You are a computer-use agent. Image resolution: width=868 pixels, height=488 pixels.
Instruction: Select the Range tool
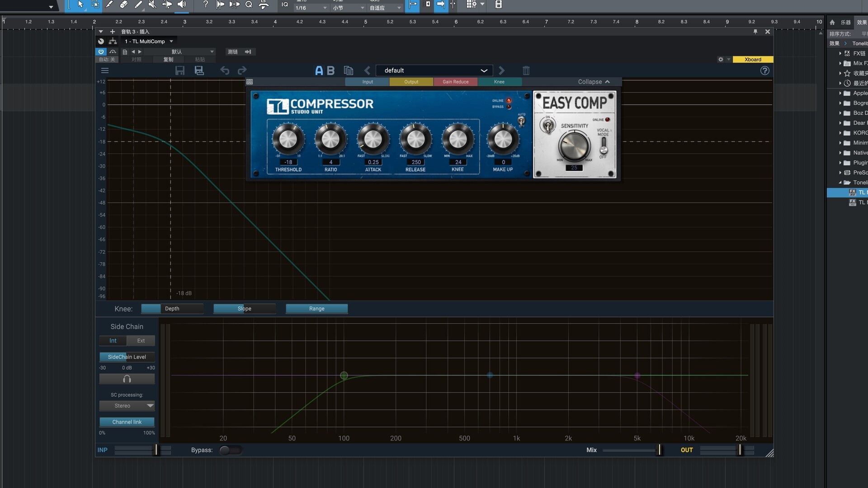(95, 5)
